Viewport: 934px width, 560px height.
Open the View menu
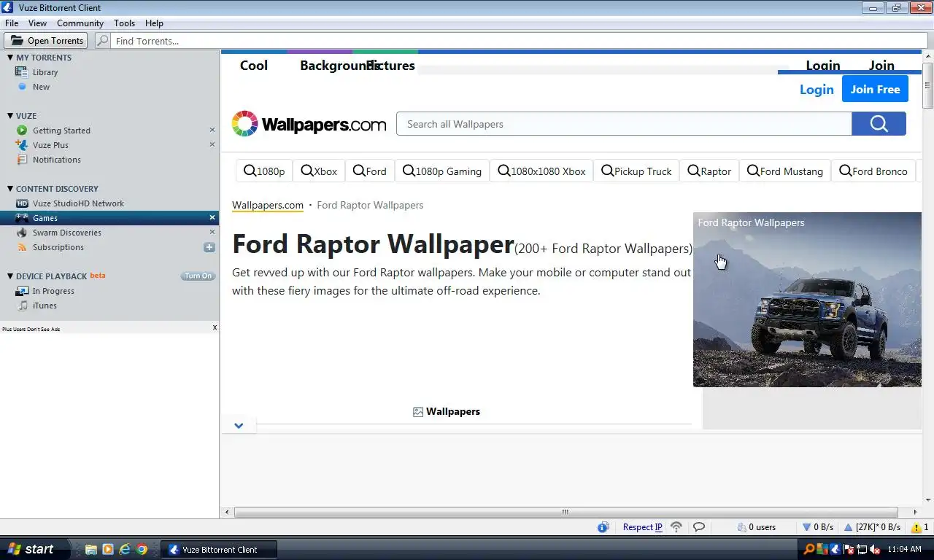tap(37, 23)
